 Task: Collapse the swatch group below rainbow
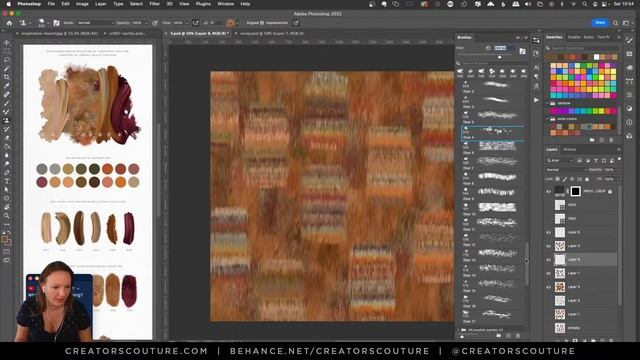pos(548,119)
